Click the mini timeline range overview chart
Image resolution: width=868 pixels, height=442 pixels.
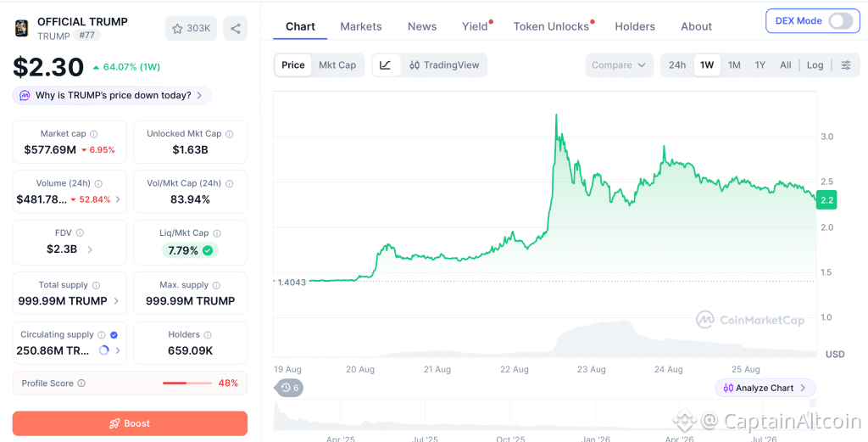[x=545, y=417]
